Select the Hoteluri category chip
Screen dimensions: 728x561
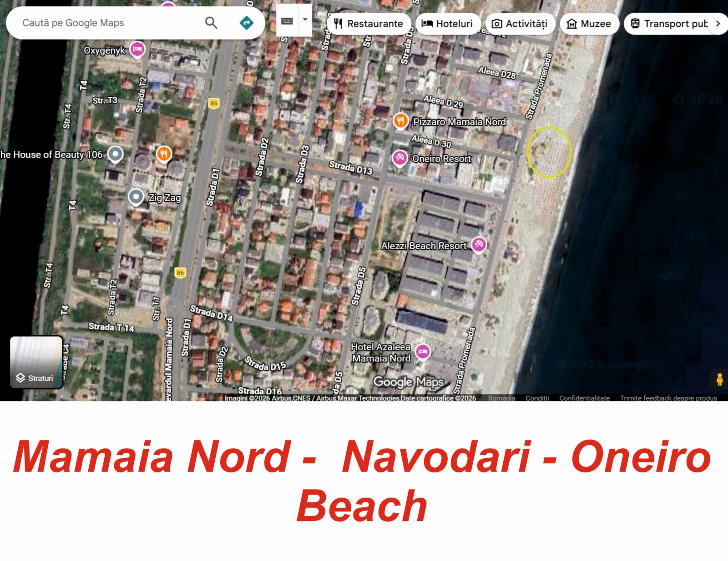447,24
